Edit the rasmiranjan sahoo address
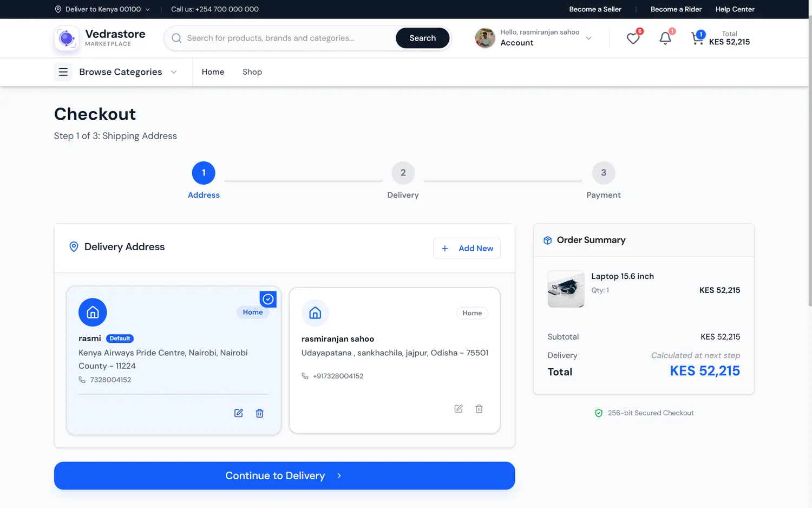This screenshot has height=508, width=812. 459,409
